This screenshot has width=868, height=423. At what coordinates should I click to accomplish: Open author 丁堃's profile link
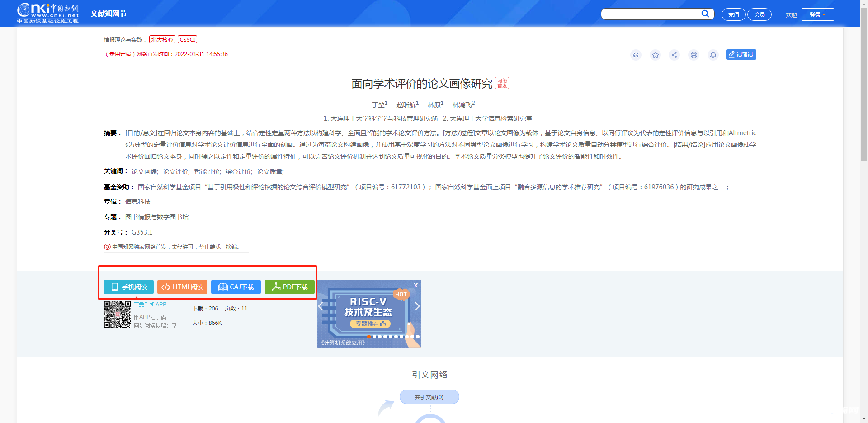tap(378, 104)
